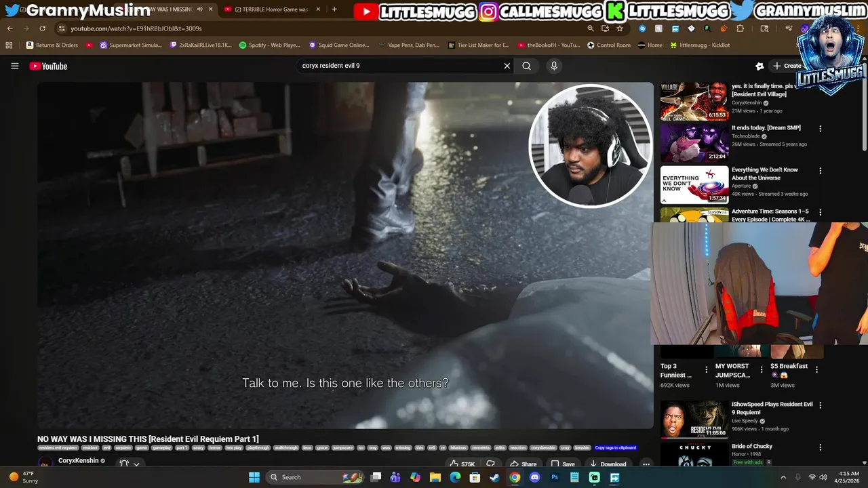Click the video player to pause
The height and width of the screenshot is (488, 868).
[345, 256]
